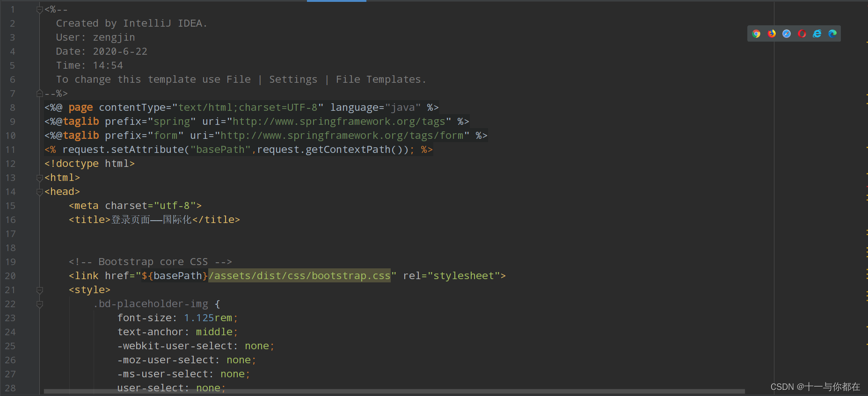The width and height of the screenshot is (868, 396).
Task: Click the highlighted /assets/dist/css/bootstrap.css path
Action: (x=299, y=276)
